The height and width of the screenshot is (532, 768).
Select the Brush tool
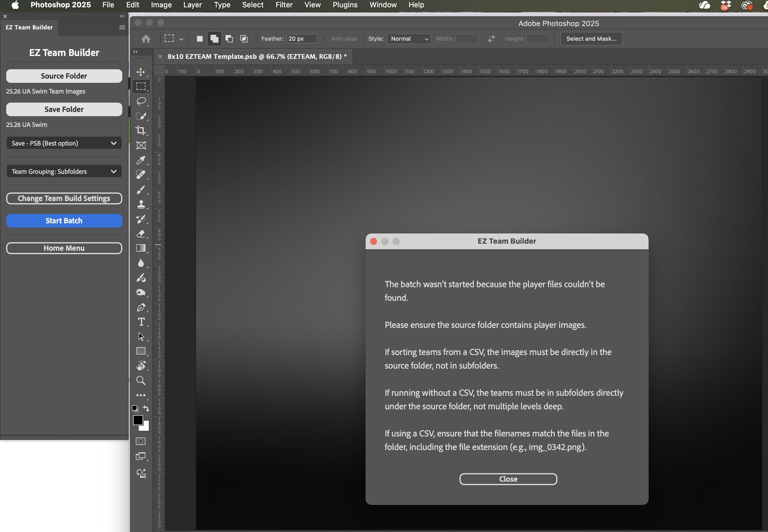point(141,190)
